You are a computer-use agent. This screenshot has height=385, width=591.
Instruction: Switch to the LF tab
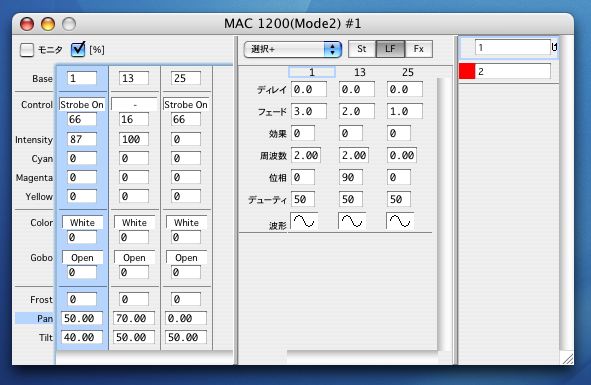(390, 49)
